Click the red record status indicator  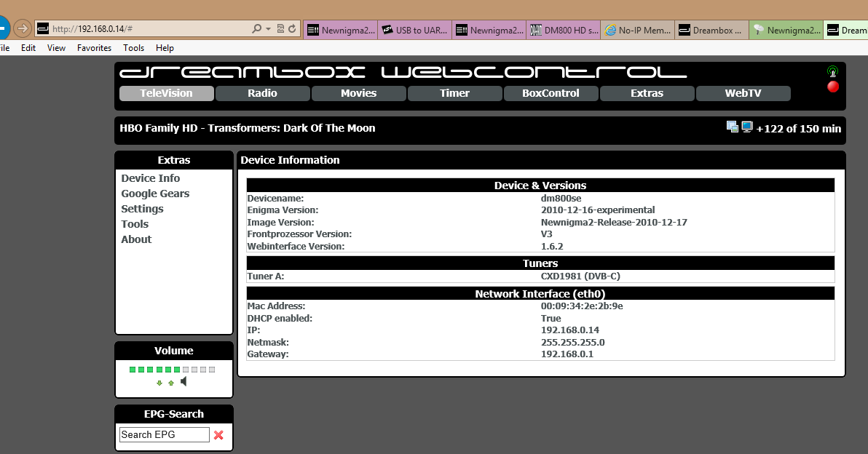click(832, 87)
